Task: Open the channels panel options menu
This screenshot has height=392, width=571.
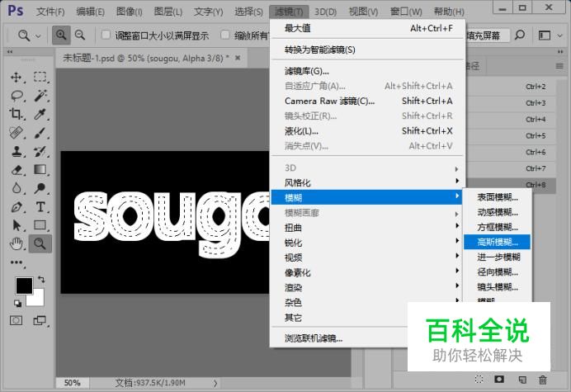Action: (559, 66)
